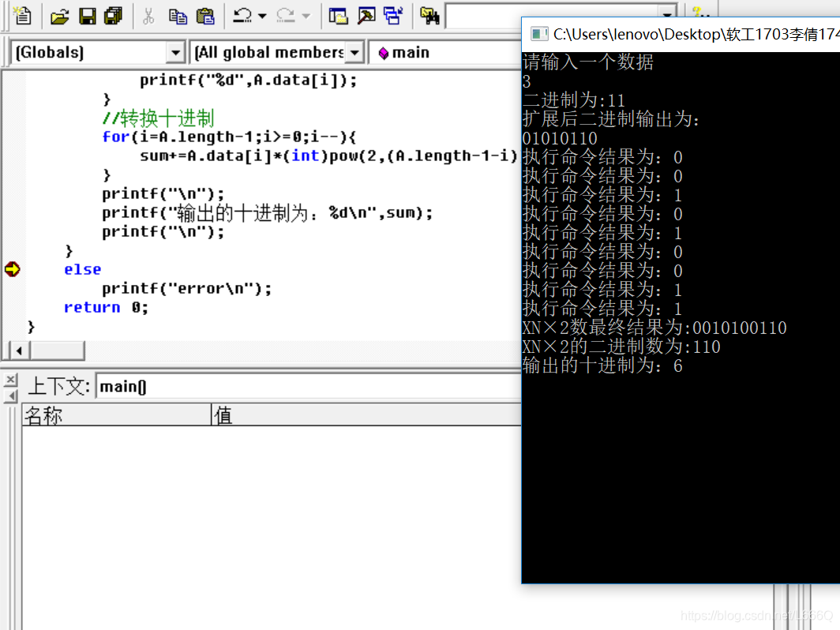The height and width of the screenshot is (630, 840).
Task: Click the 名称 column header
Action: 116,415
